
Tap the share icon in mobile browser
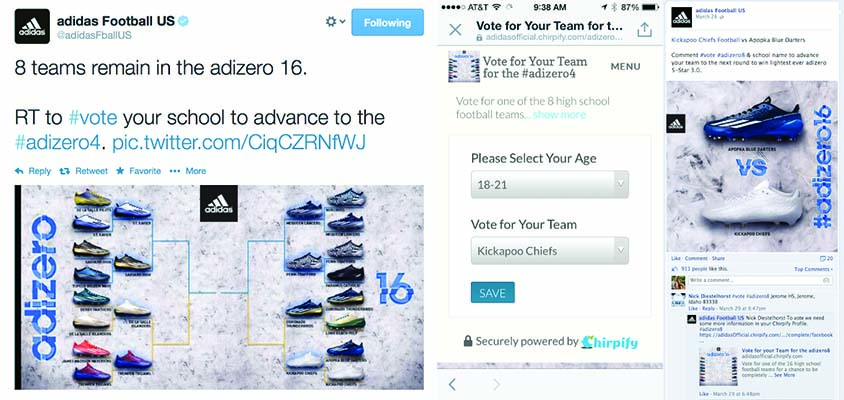pyautogui.click(x=644, y=30)
